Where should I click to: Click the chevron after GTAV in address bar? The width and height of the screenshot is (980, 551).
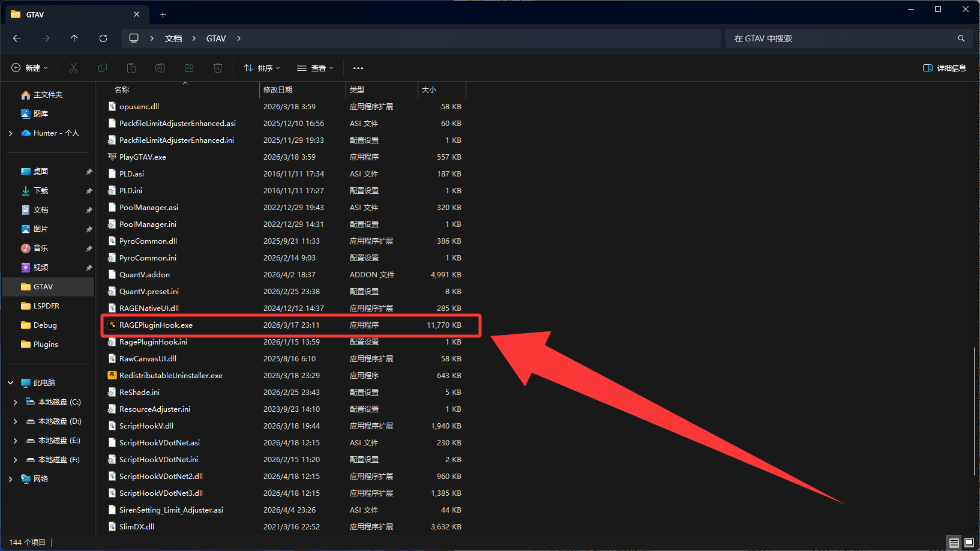[x=239, y=38]
